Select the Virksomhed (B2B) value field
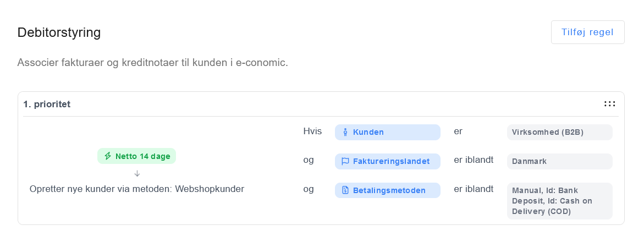 click(x=559, y=132)
